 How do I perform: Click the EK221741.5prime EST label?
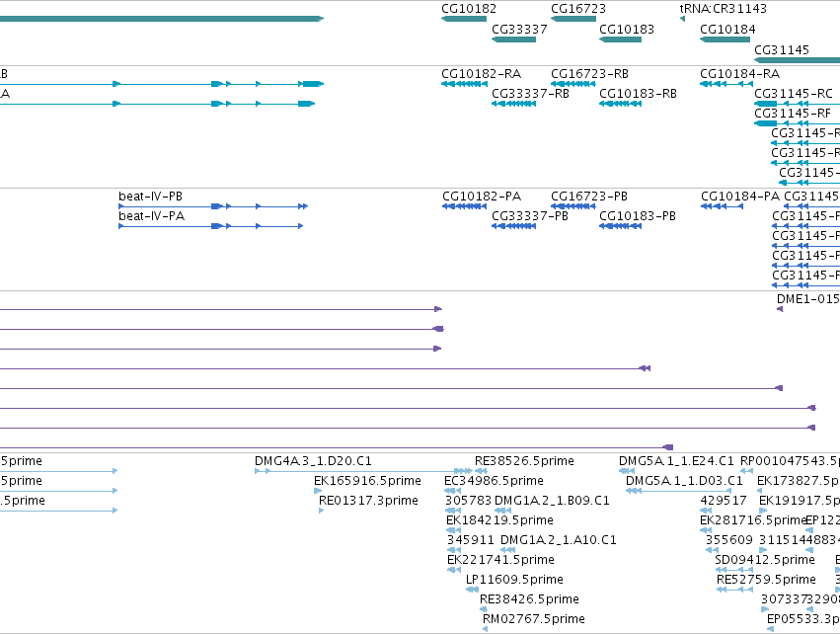[x=500, y=560]
